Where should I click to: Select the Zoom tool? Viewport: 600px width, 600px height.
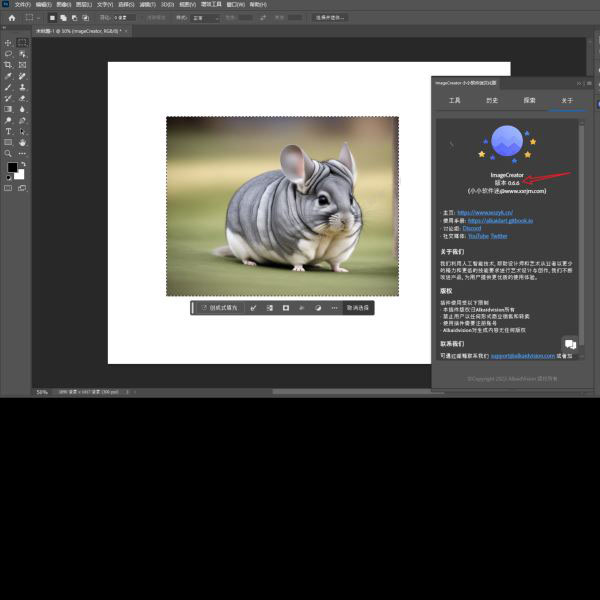click(x=8, y=153)
